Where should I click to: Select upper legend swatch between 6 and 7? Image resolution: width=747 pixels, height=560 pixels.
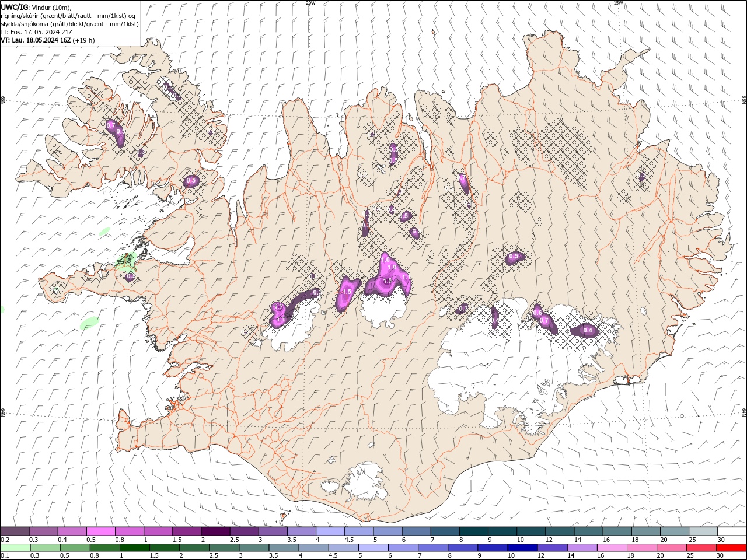click(416, 531)
